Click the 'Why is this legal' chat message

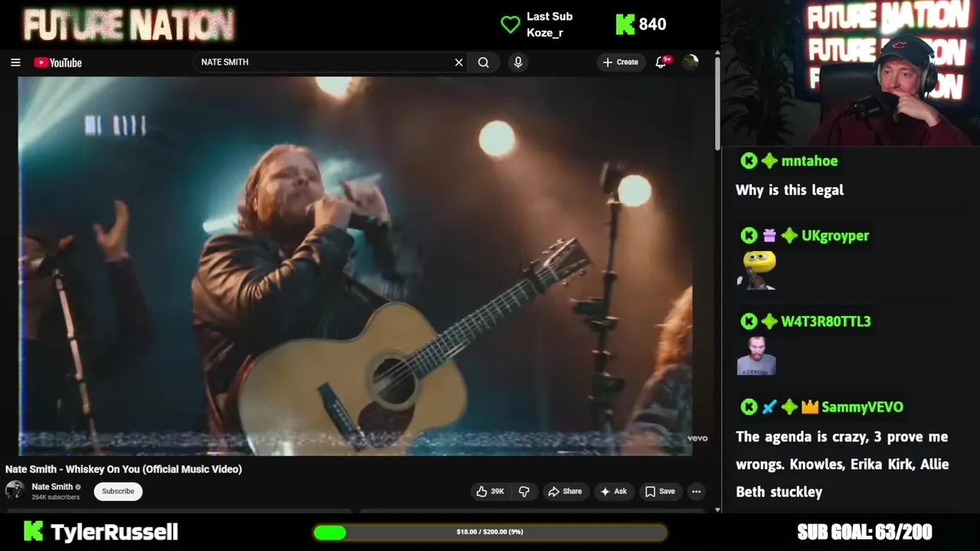pos(789,190)
